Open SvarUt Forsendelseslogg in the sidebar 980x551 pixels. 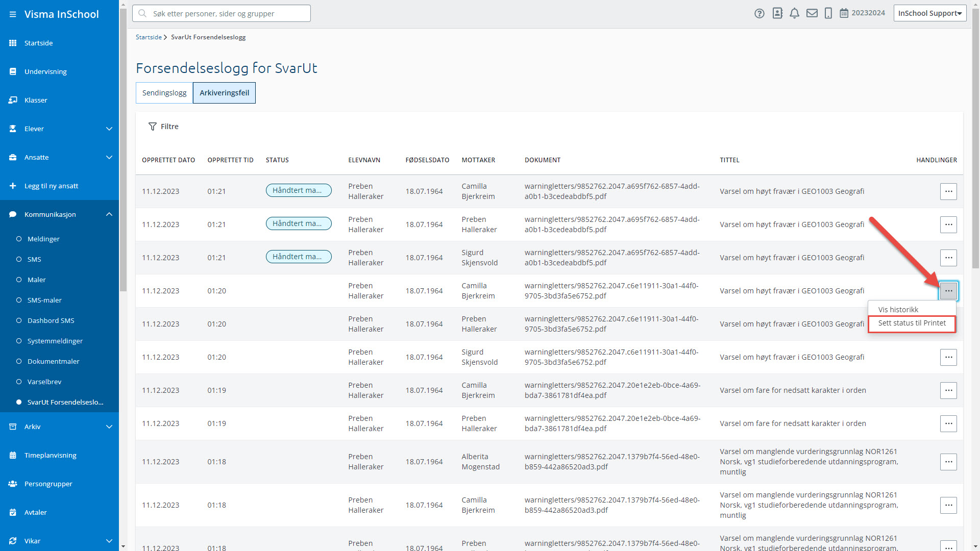pos(65,402)
